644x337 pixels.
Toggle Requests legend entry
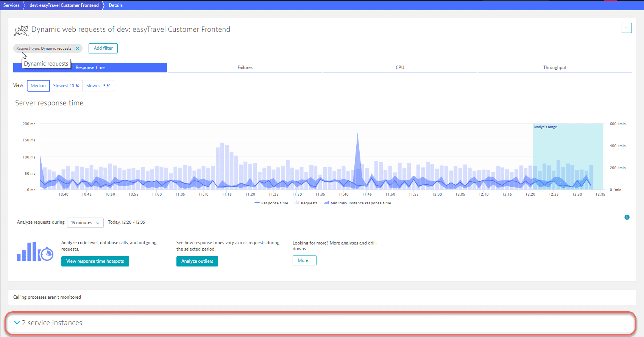click(306, 203)
